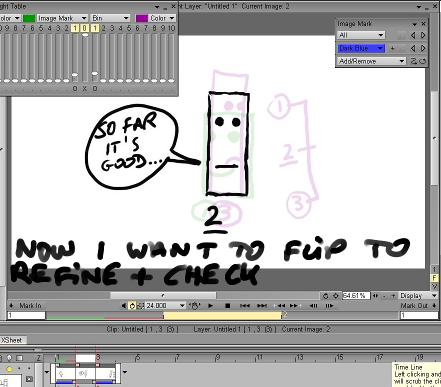Go to previous mark in the All row

pyautogui.click(x=413, y=35)
